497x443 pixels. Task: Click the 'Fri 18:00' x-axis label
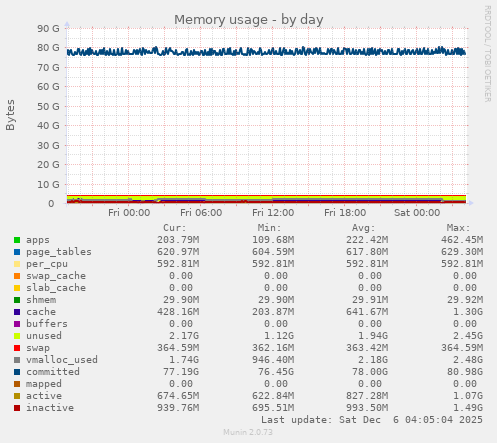point(345,213)
